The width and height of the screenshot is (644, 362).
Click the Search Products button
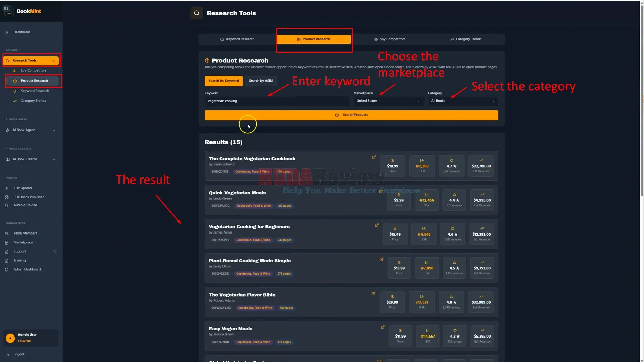351,115
